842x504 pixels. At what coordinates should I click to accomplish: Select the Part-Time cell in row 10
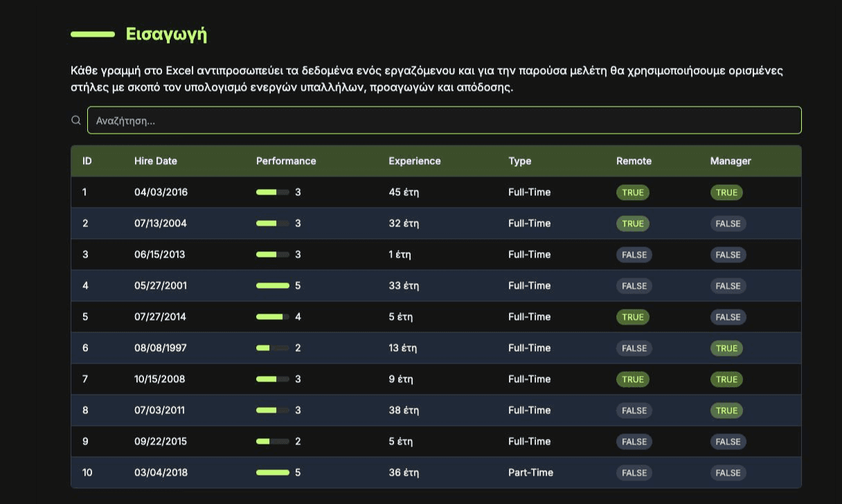530,473
